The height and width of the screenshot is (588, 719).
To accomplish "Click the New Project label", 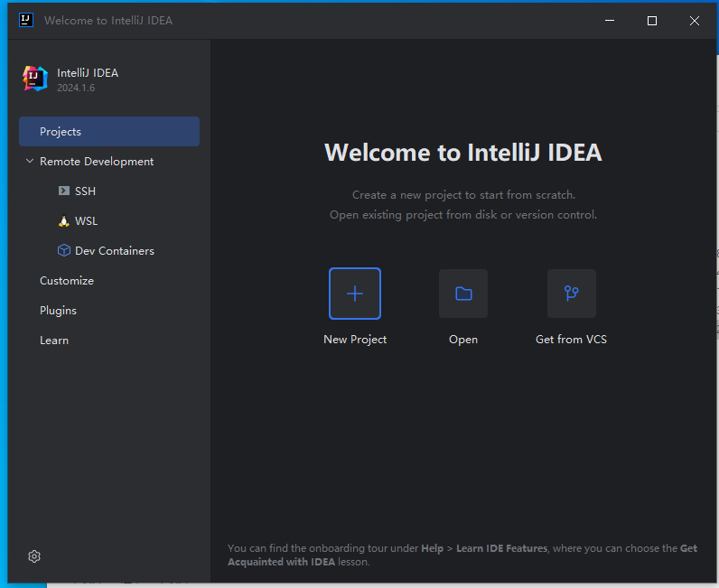I will pyautogui.click(x=355, y=340).
